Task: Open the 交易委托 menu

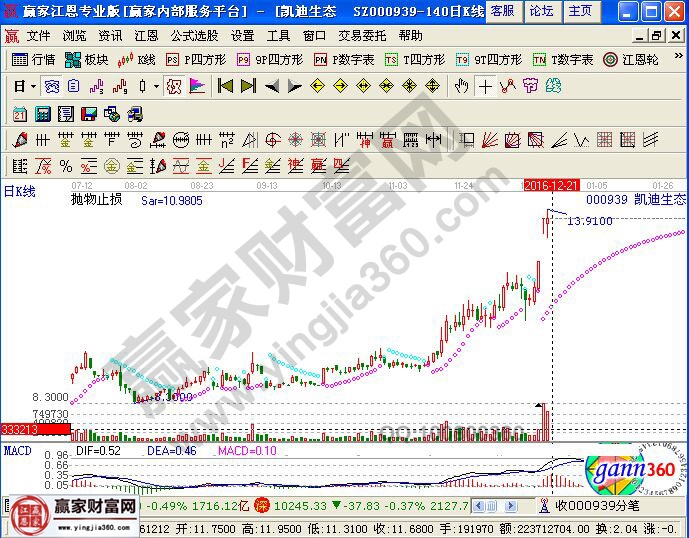Action: click(x=360, y=35)
